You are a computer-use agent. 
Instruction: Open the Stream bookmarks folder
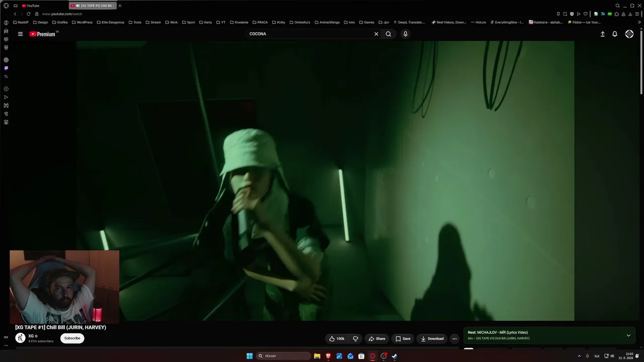click(153, 23)
